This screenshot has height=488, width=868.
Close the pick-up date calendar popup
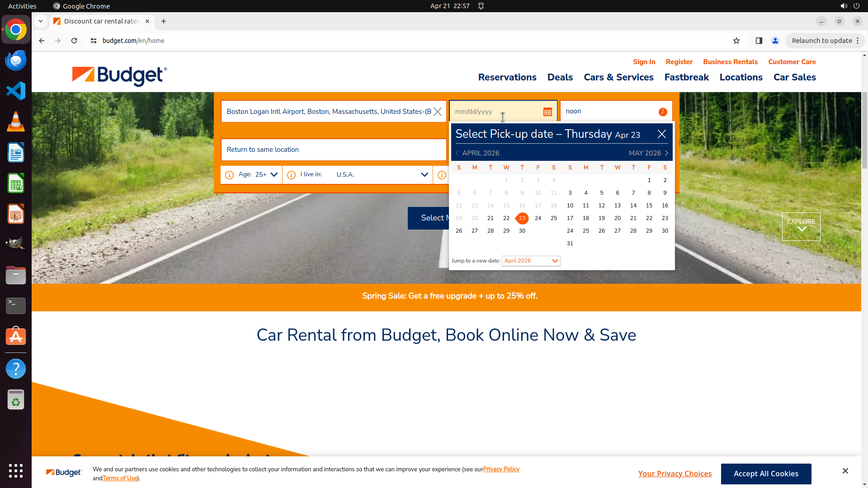coord(661,134)
